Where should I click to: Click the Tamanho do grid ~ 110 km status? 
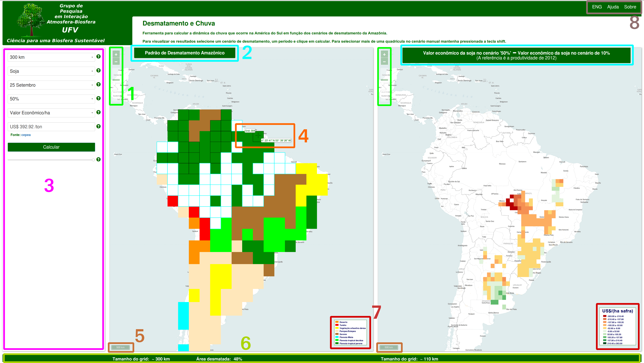point(409,359)
